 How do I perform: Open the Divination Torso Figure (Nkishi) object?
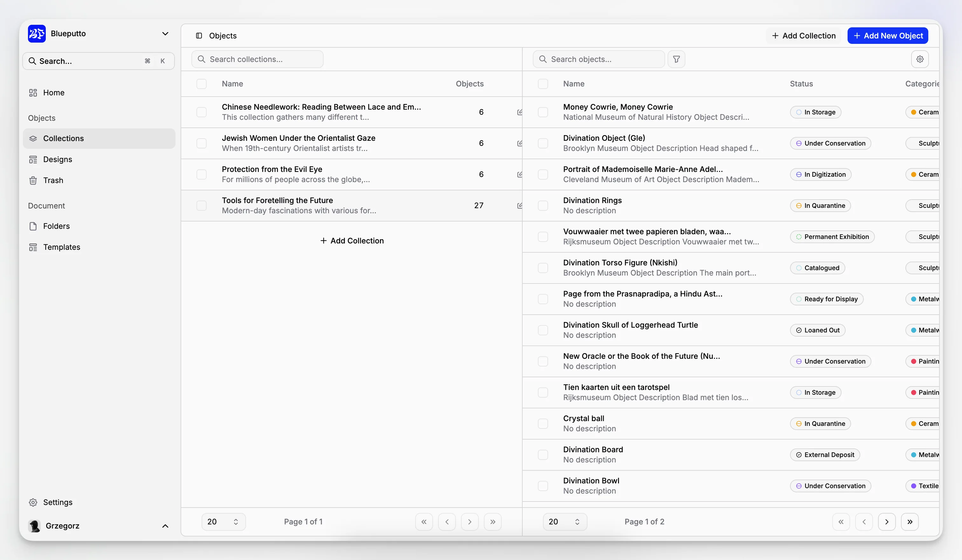(x=620, y=263)
